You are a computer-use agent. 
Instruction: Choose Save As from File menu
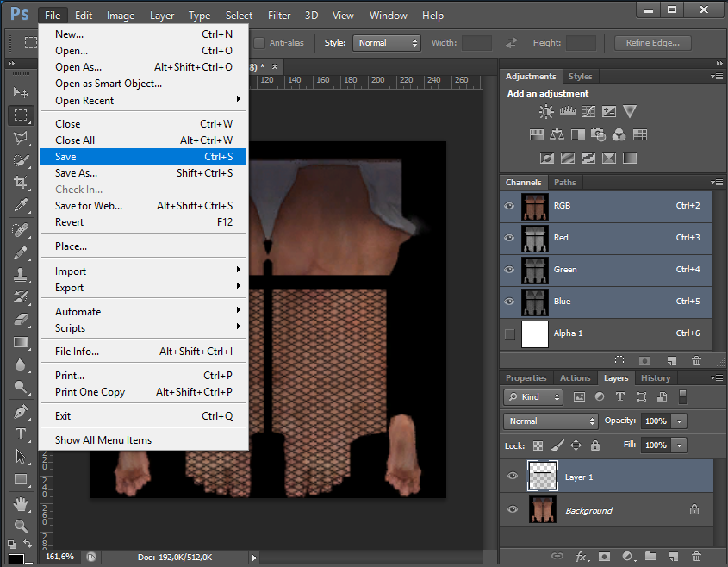76,173
